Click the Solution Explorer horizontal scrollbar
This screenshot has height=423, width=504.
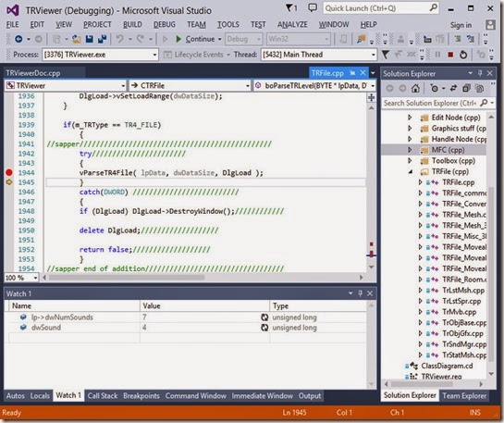(x=434, y=384)
